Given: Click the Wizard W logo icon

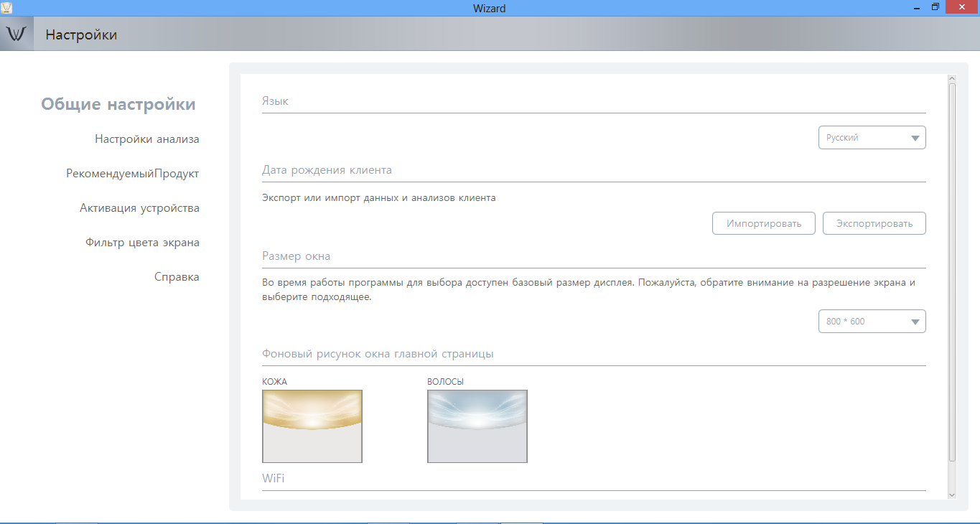Looking at the screenshot, I should point(17,34).
